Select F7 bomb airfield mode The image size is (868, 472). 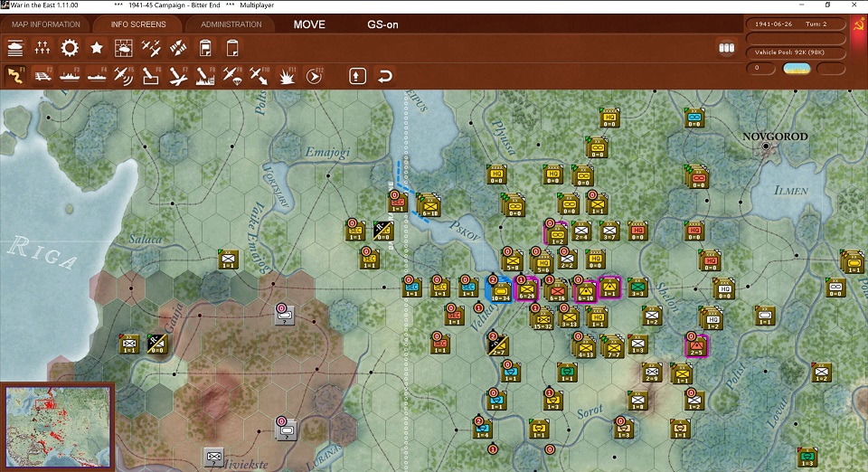(x=178, y=76)
